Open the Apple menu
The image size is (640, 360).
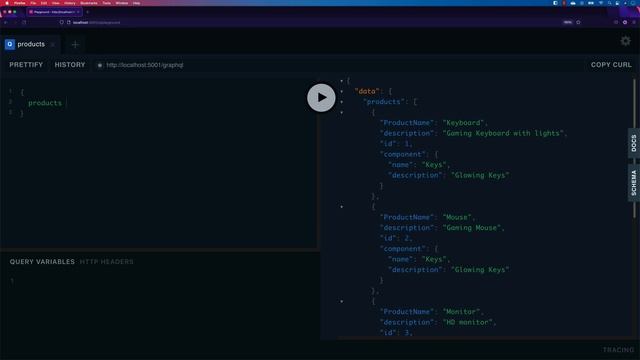point(7,3)
